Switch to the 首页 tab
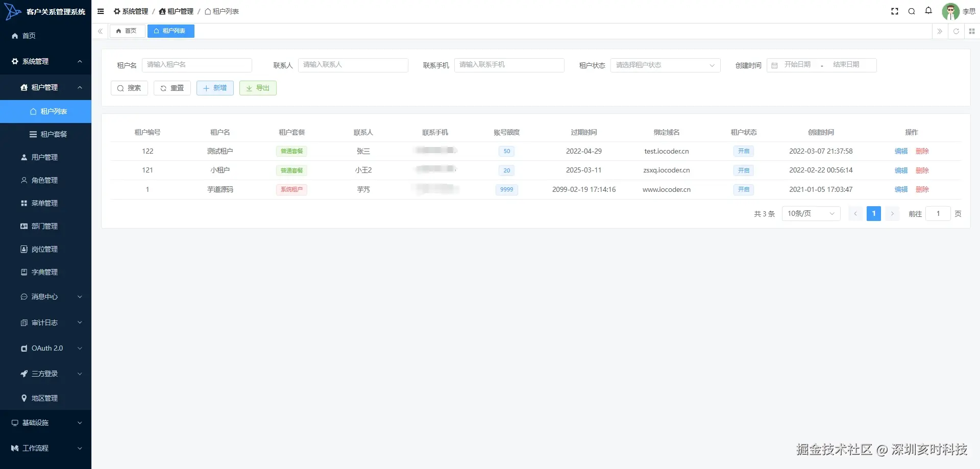This screenshot has height=469, width=980. (x=127, y=31)
